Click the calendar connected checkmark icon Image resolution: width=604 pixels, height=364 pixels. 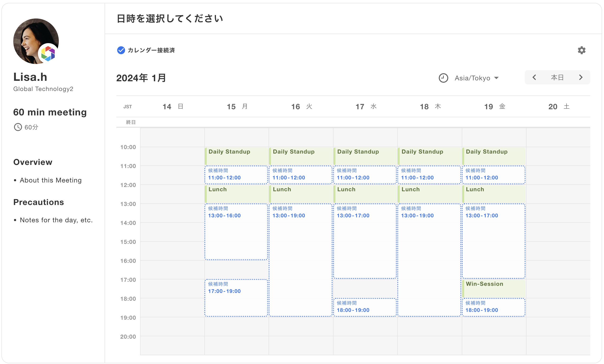[x=121, y=50]
